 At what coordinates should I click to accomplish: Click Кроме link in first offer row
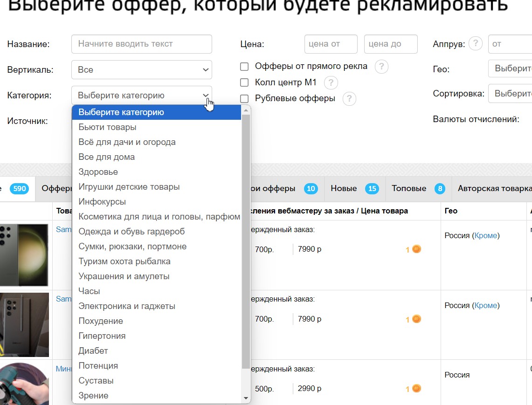(x=485, y=236)
